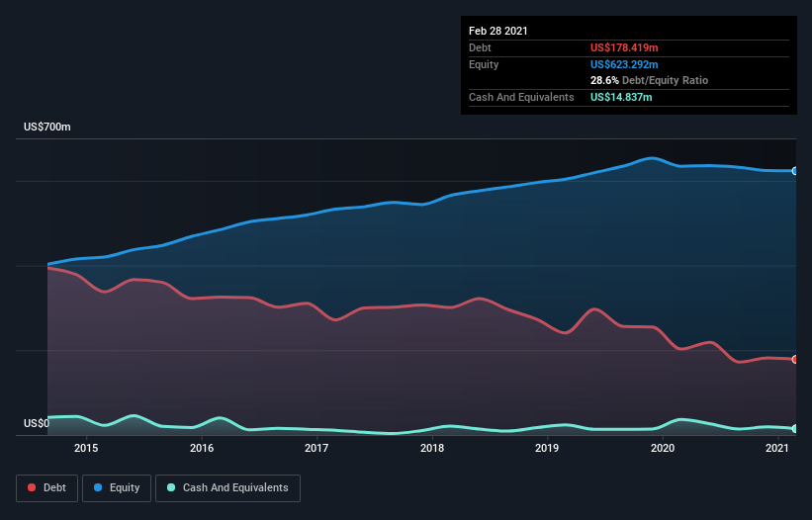This screenshot has width=812, height=520.
Task: Select the teal Cash endpoint marker
Action: (795, 428)
